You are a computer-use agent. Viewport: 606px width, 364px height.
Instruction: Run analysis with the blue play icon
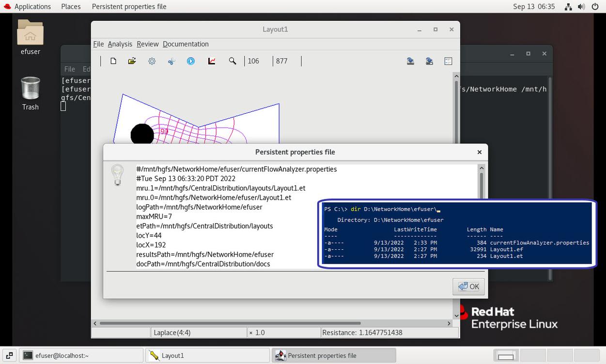point(191,61)
